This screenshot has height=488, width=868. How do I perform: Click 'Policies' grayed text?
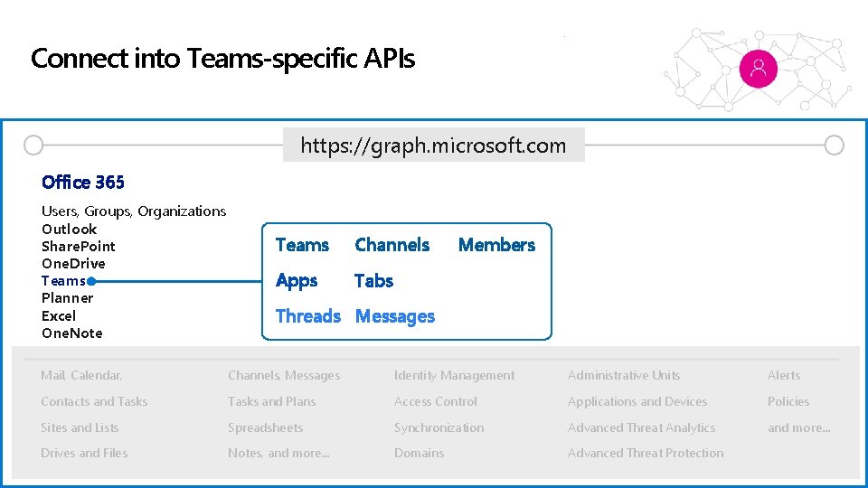point(788,401)
